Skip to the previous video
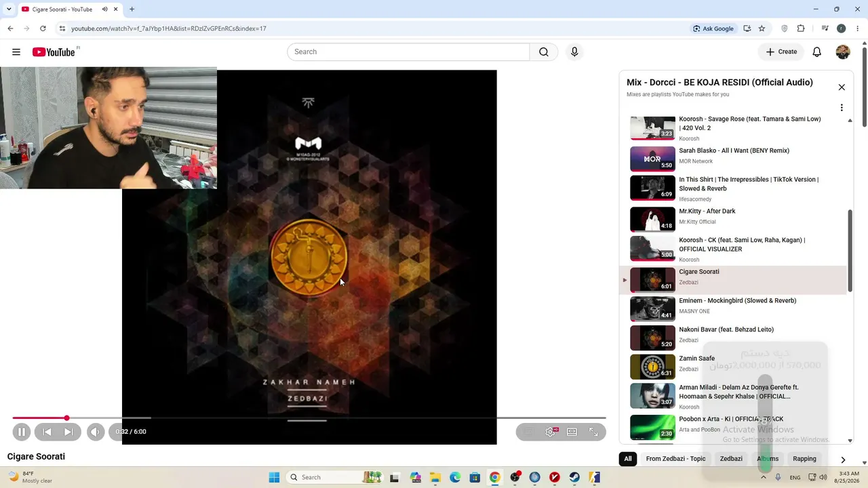The height and width of the screenshot is (488, 868). click(47, 432)
